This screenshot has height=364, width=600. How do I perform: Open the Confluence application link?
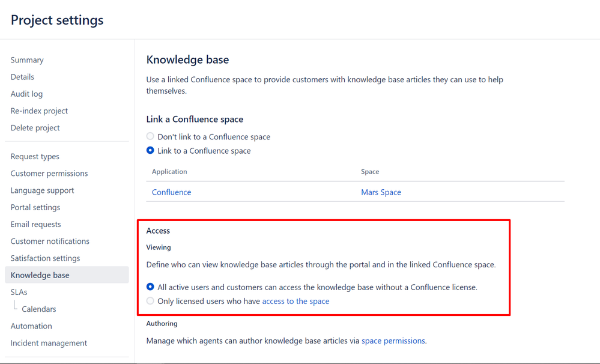(171, 192)
